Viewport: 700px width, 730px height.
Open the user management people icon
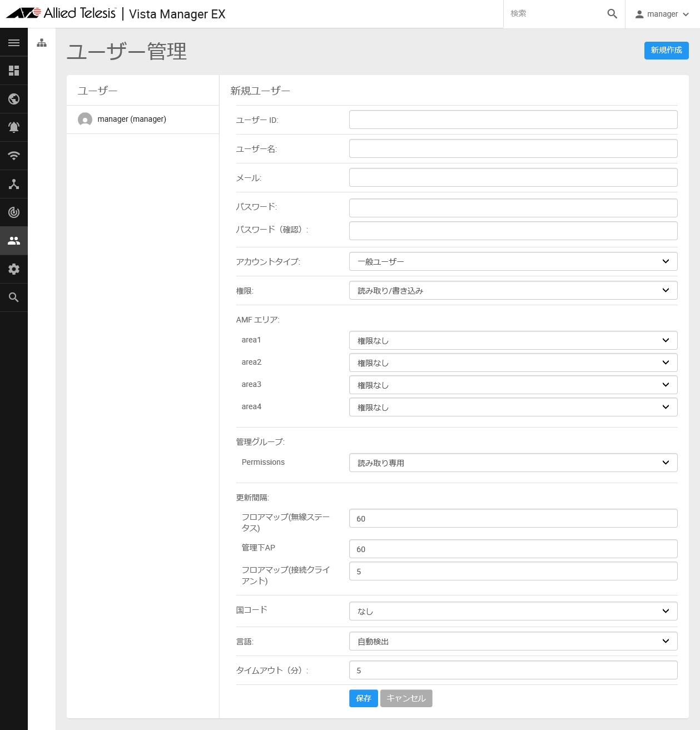coord(14,241)
